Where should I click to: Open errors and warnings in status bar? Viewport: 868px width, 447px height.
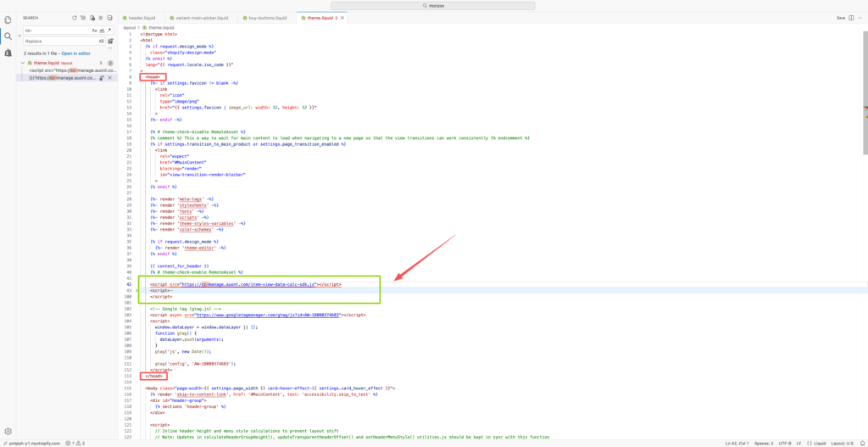tap(75, 443)
